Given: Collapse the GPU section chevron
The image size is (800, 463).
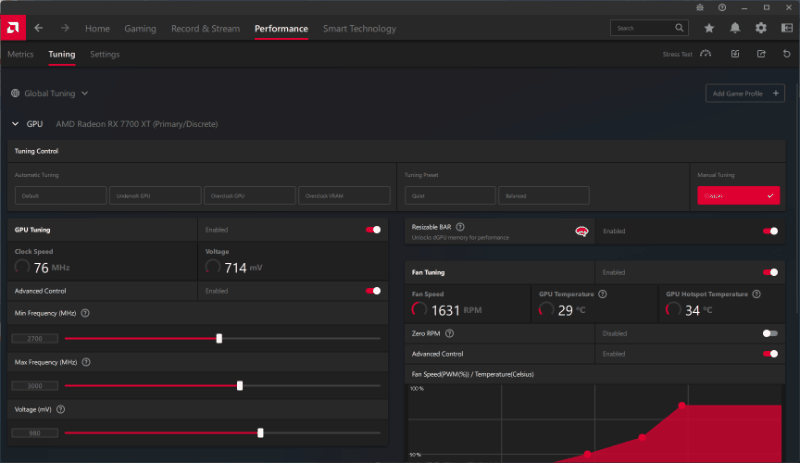Looking at the screenshot, I should pos(15,124).
